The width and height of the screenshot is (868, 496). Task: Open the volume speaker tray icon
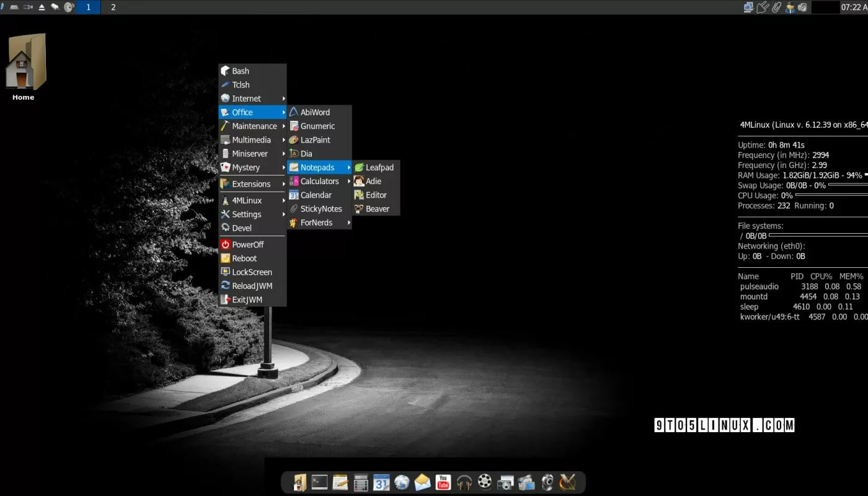[x=802, y=7]
